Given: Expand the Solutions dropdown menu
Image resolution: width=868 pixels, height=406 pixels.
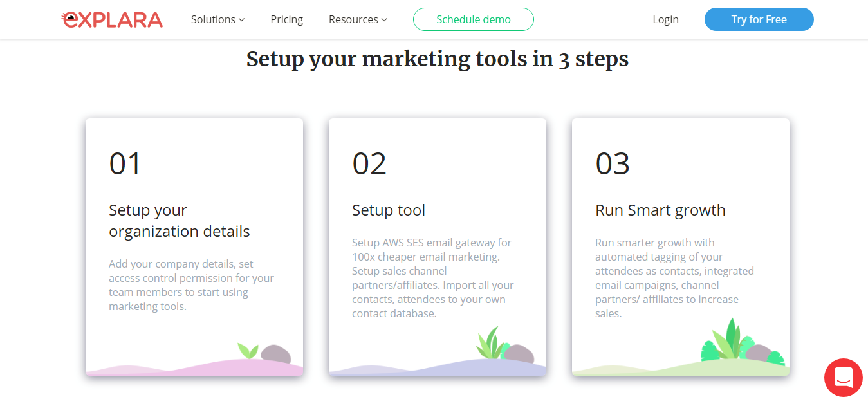Looking at the screenshot, I should click(217, 19).
